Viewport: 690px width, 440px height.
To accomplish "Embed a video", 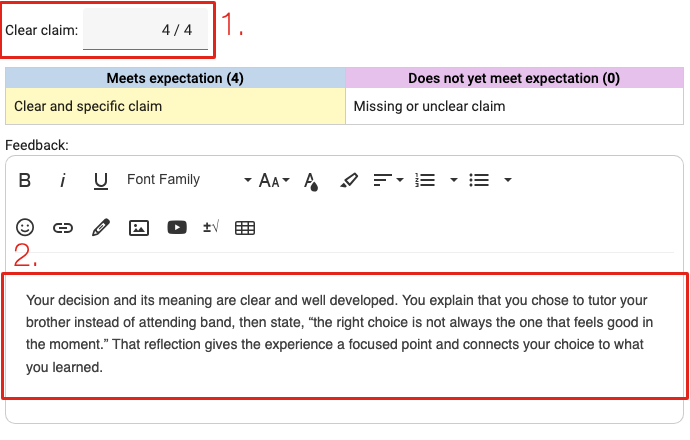I will (177, 227).
